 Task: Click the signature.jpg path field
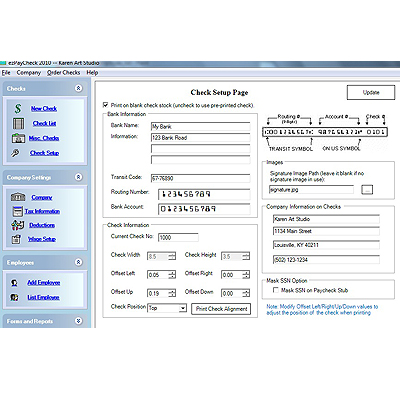311,189
